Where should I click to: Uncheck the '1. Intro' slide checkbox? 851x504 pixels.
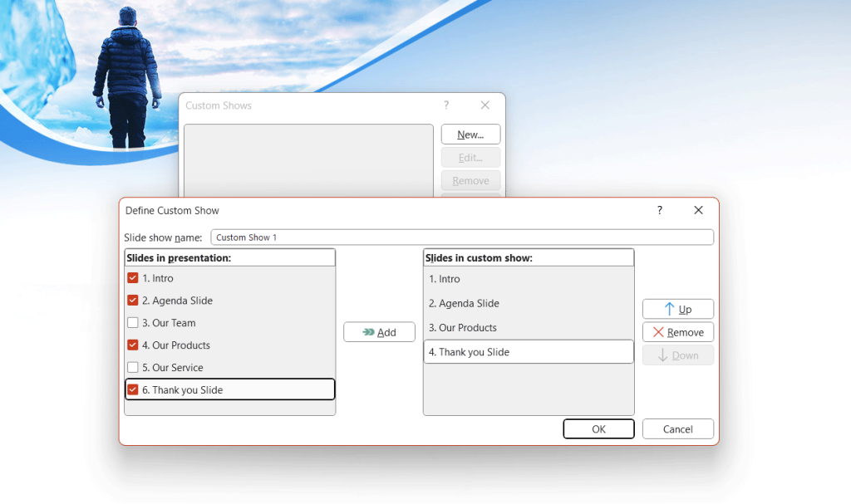tap(131, 278)
